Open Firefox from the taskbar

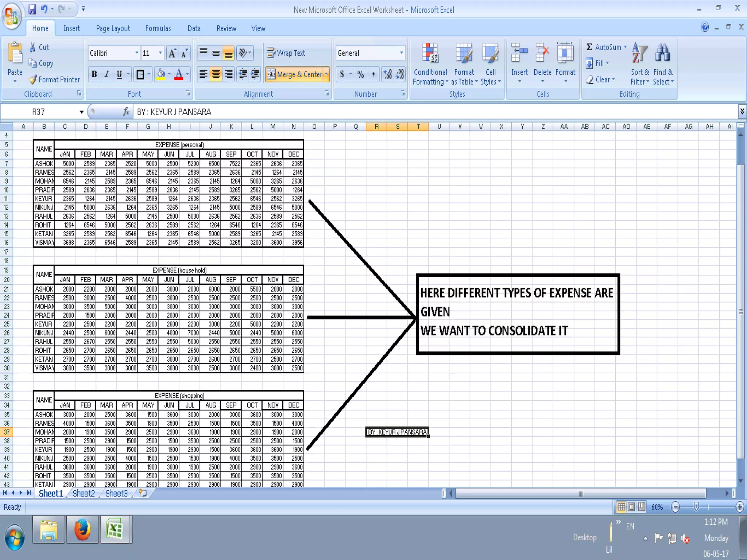(82, 530)
